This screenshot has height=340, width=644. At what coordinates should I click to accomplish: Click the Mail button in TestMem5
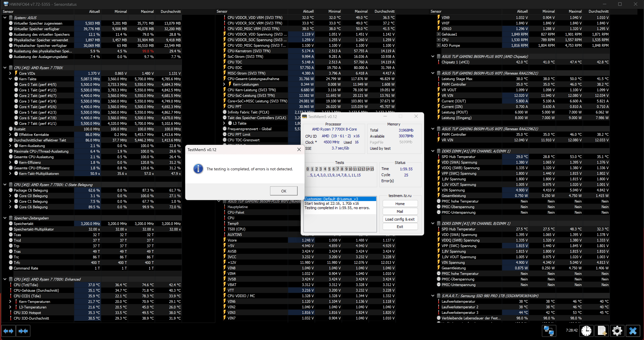click(400, 211)
